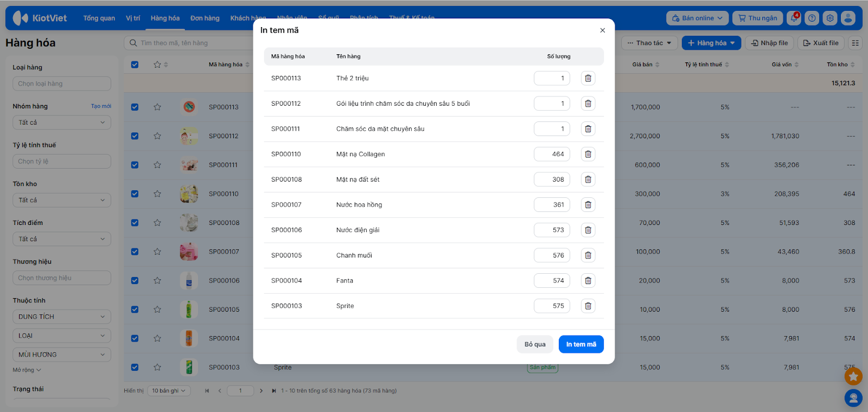
Task: Open the Bán online dropdown button
Action: 698,18
